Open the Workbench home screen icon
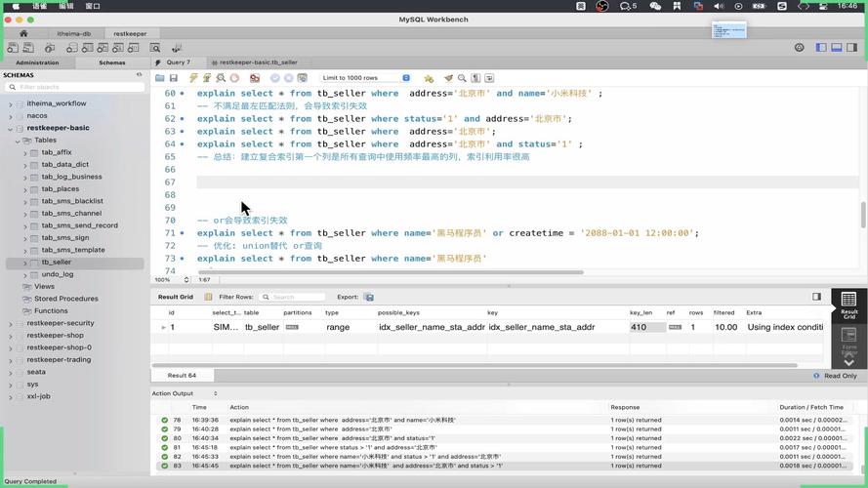 click(23, 33)
